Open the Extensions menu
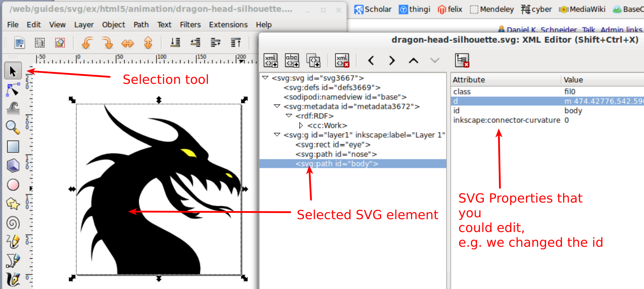 (x=228, y=25)
